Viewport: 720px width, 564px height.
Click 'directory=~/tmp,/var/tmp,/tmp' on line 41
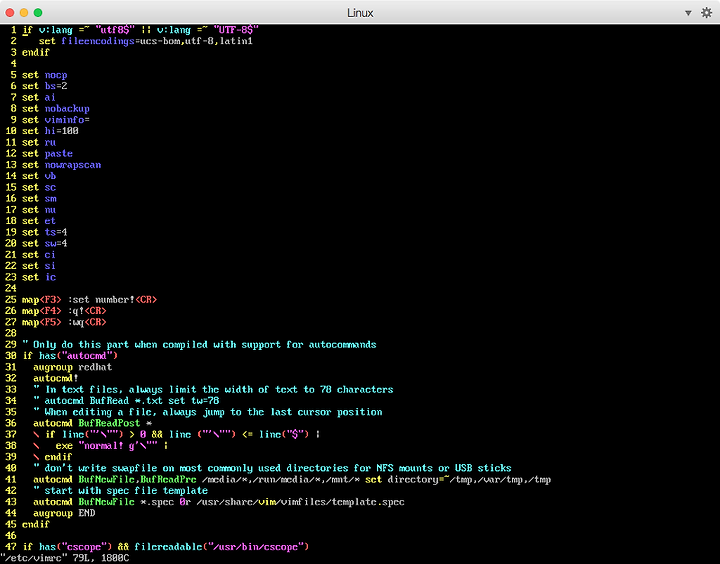click(469, 480)
